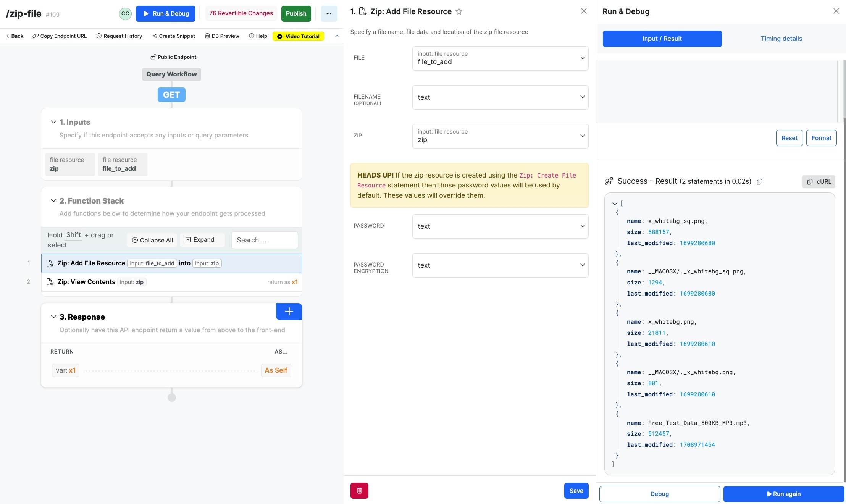This screenshot has width=846, height=504.
Task: Switch to Timing details tab
Action: 781,39
